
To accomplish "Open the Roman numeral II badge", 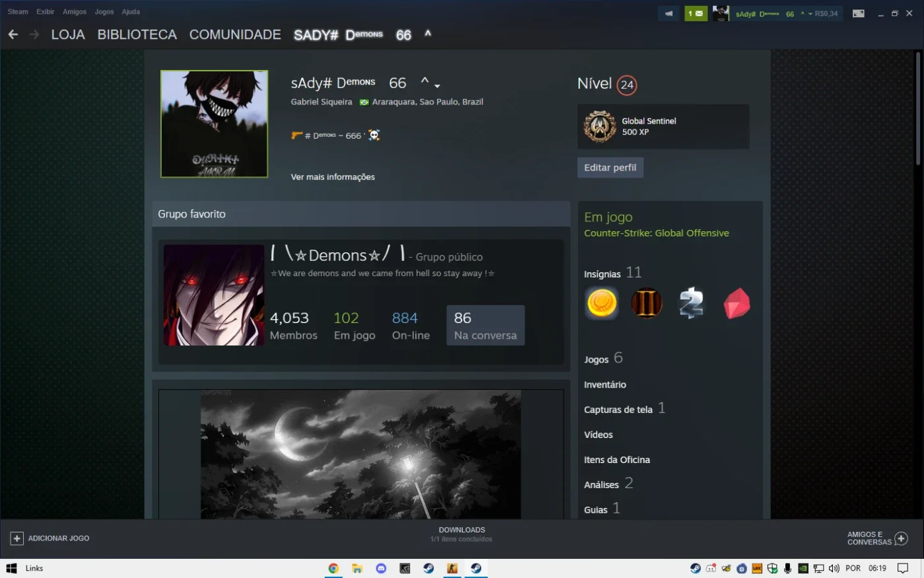I will tap(647, 303).
